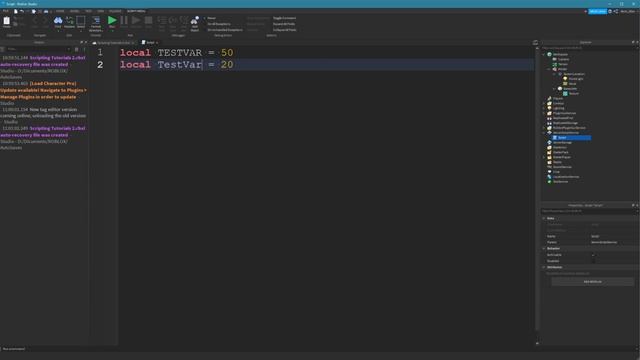Click the Add Watch icon
This screenshot has width=640, height=360.
coord(195,20)
